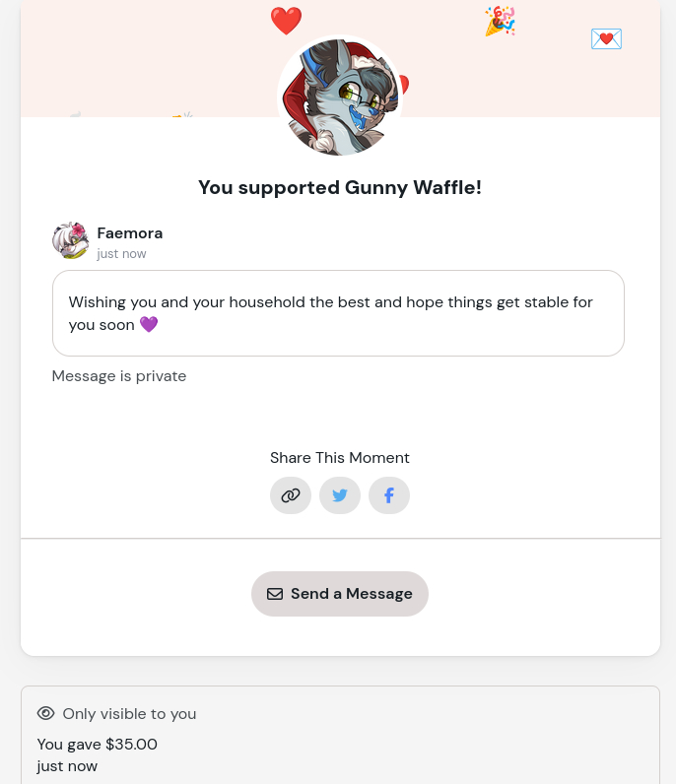Click the purple heart in the message

(149, 325)
